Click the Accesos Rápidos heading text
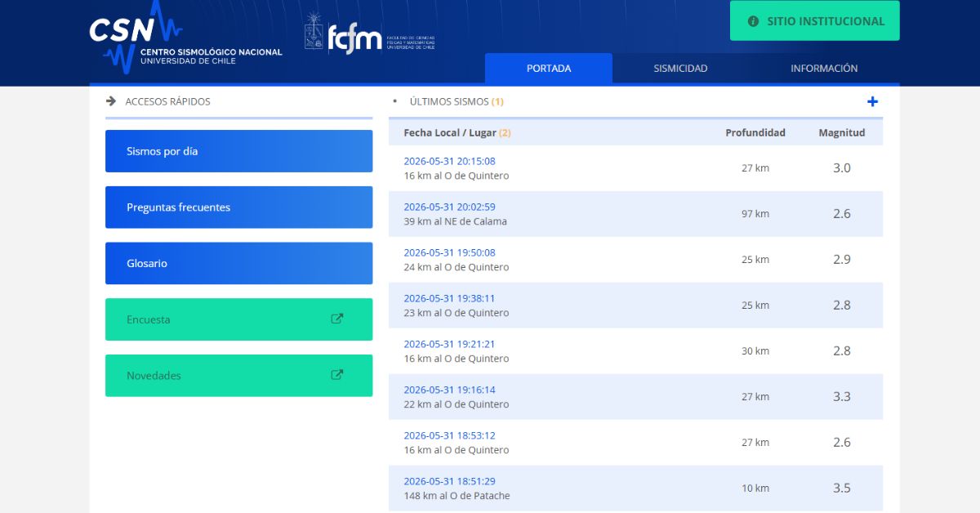 167,102
